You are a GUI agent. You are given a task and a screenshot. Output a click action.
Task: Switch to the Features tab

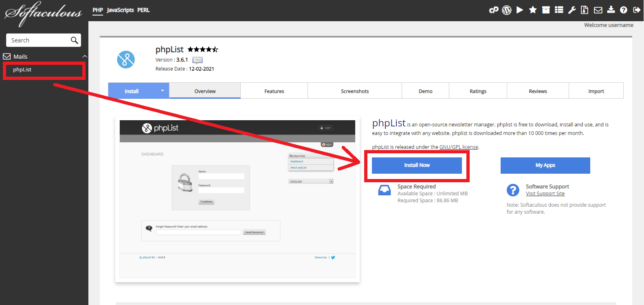274,91
